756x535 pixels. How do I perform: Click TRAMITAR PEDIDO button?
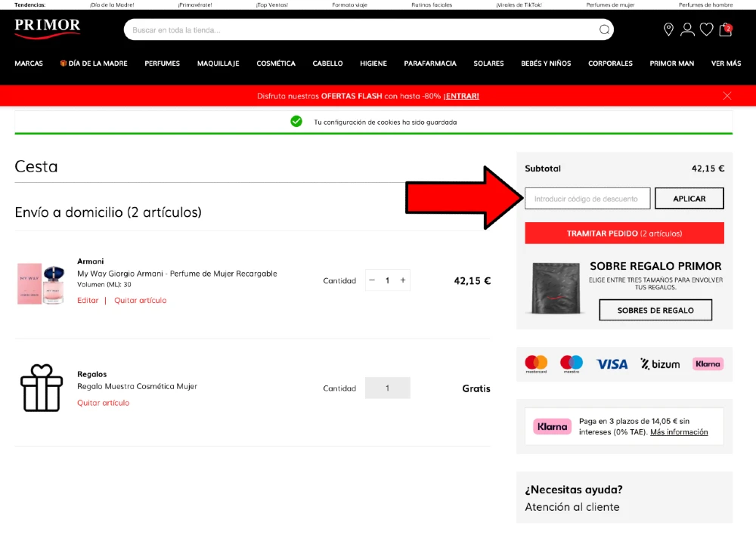click(624, 233)
